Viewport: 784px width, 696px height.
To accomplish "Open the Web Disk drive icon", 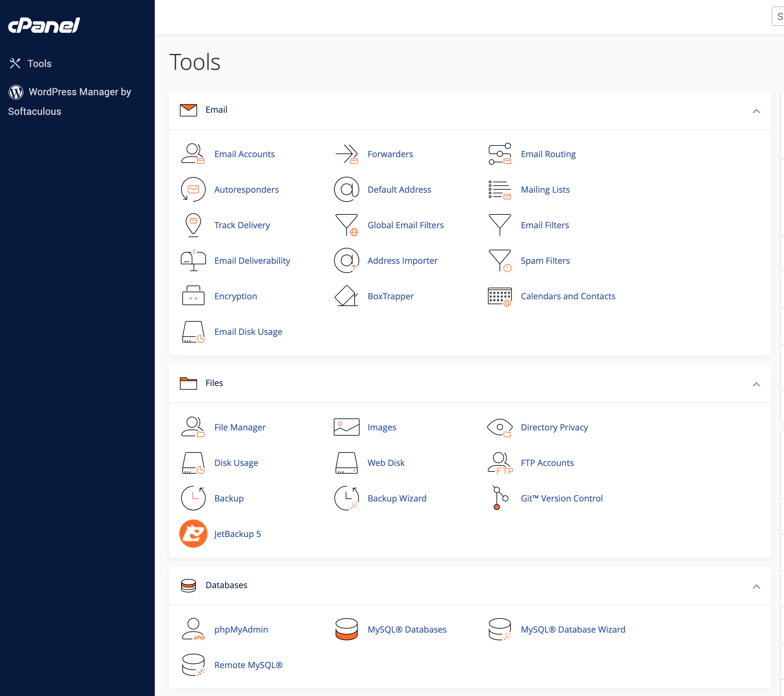I will pyautogui.click(x=346, y=463).
